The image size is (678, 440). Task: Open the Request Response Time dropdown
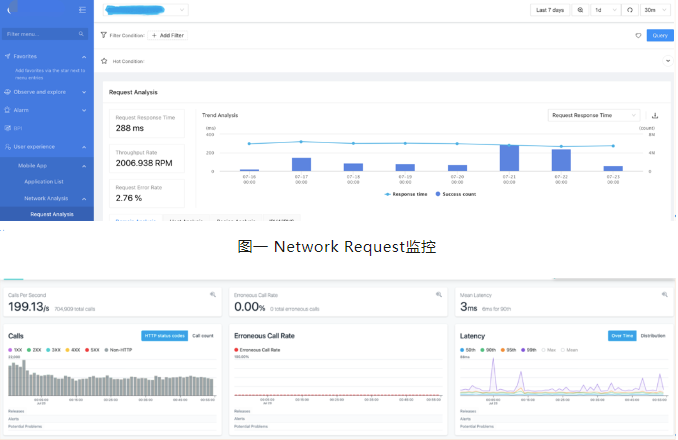click(594, 116)
